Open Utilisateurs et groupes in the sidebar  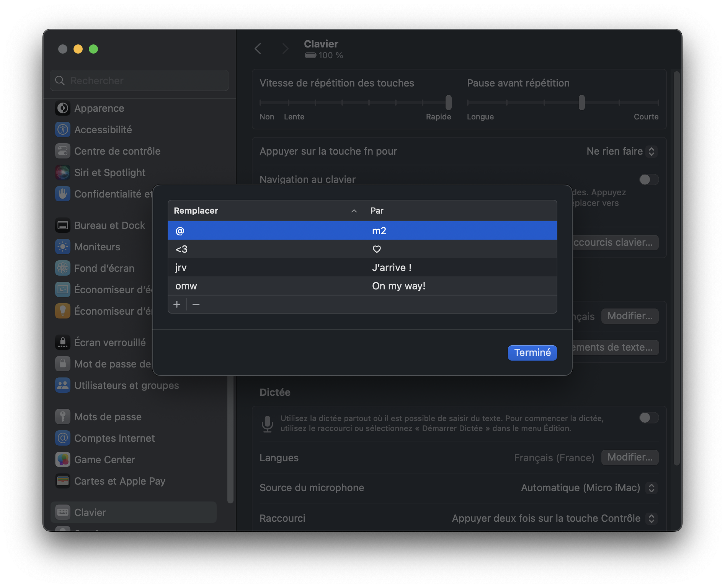[126, 385]
